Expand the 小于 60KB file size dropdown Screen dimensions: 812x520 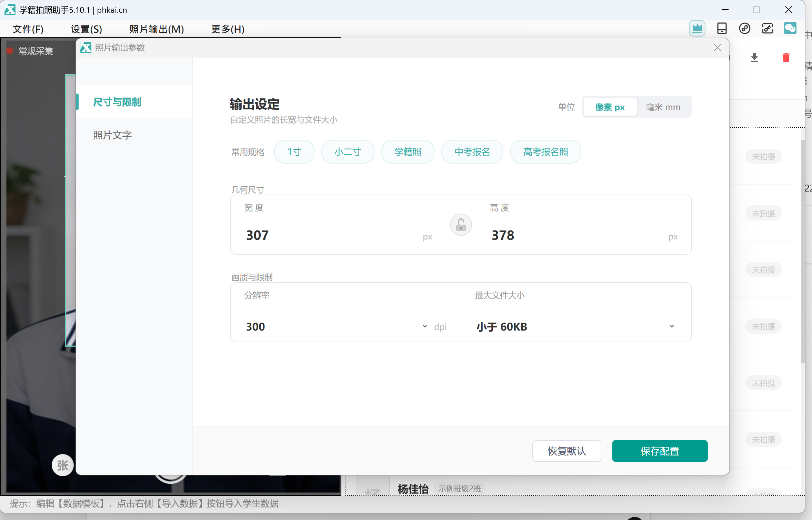point(575,326)
